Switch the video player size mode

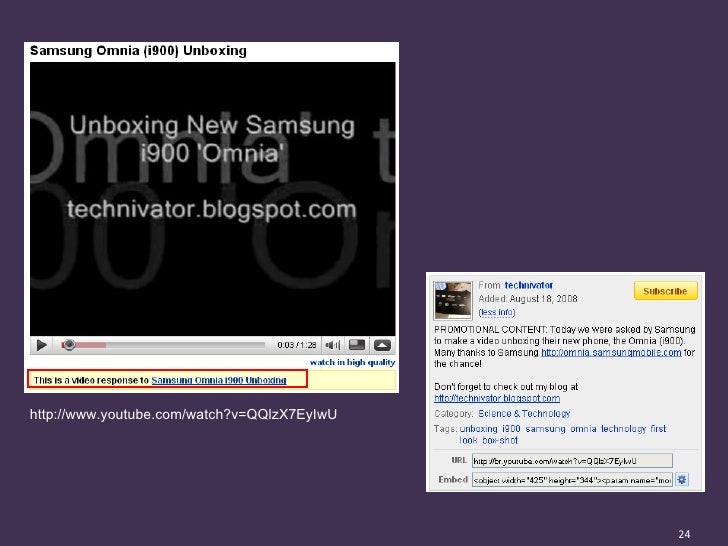(357, 344)
